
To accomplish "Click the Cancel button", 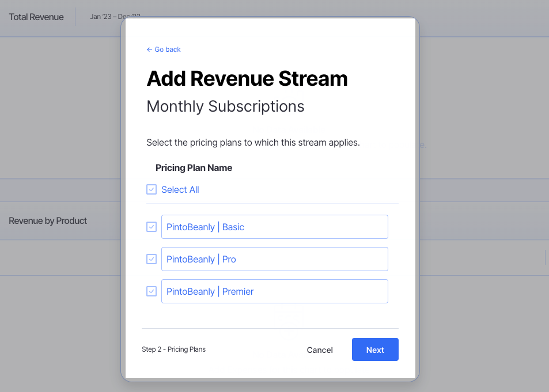I will [x=320, y=349].
